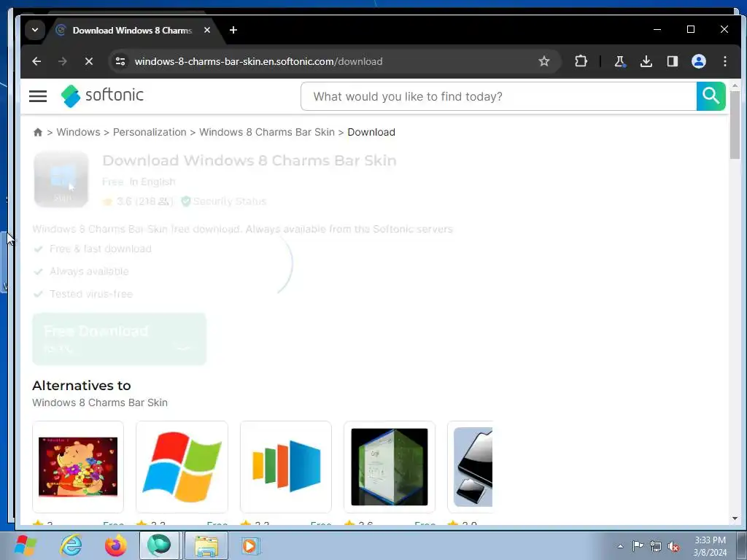Viewport: 747px width, 560px height.
Task: Open Windows Explorer from taskbar
Action: pyautogui.click(x=206, y=545)
